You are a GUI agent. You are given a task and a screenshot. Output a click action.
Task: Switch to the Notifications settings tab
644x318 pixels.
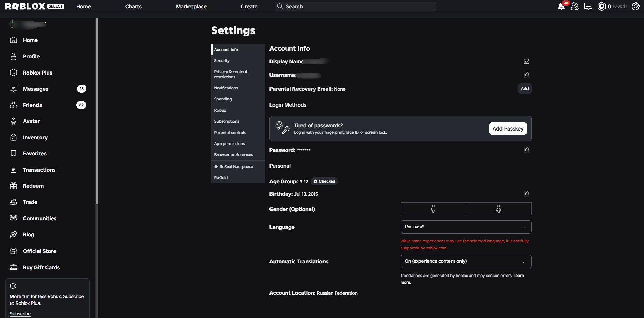238,88
